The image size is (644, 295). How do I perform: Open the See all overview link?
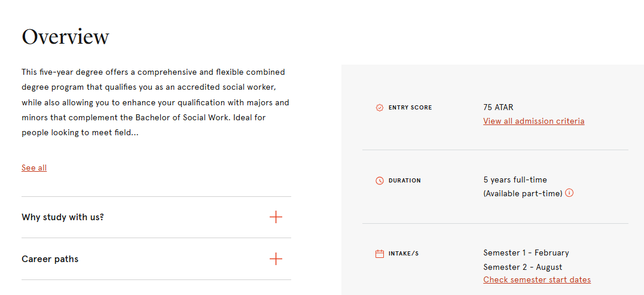pos(34,168)
